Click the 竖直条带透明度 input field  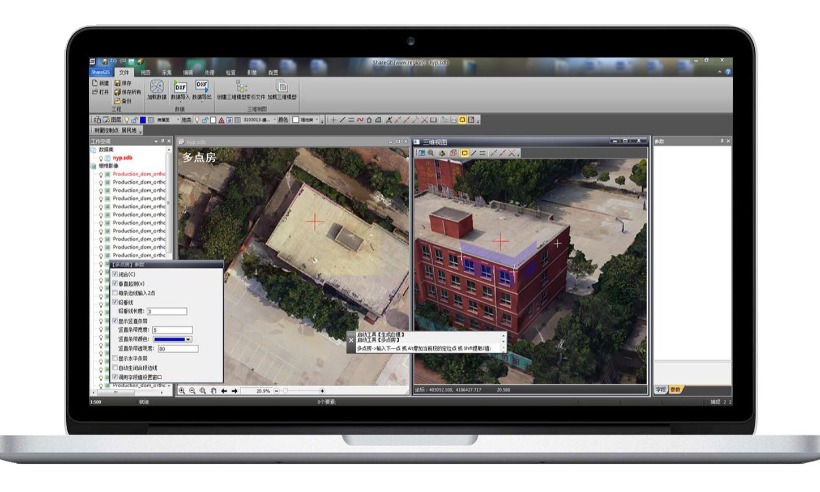pyautogui.click(x=178, y=349)
